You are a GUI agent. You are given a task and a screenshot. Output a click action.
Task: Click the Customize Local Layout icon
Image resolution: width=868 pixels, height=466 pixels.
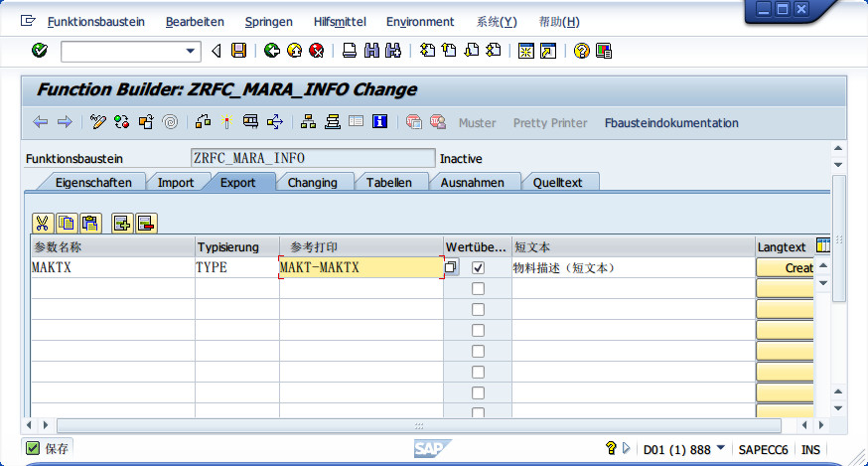[604, 51]
